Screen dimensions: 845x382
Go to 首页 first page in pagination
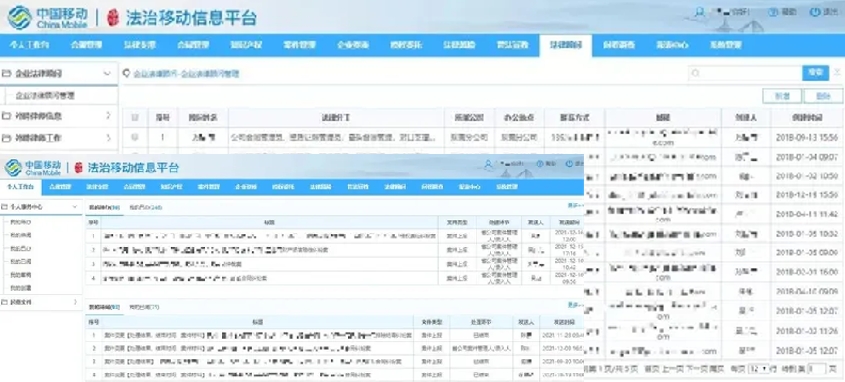652,369
